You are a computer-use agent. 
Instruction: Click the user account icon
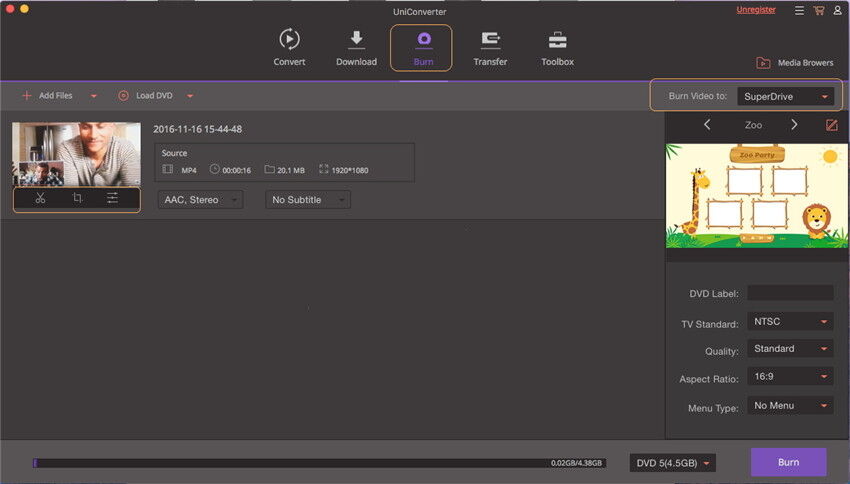pos(838,10)
